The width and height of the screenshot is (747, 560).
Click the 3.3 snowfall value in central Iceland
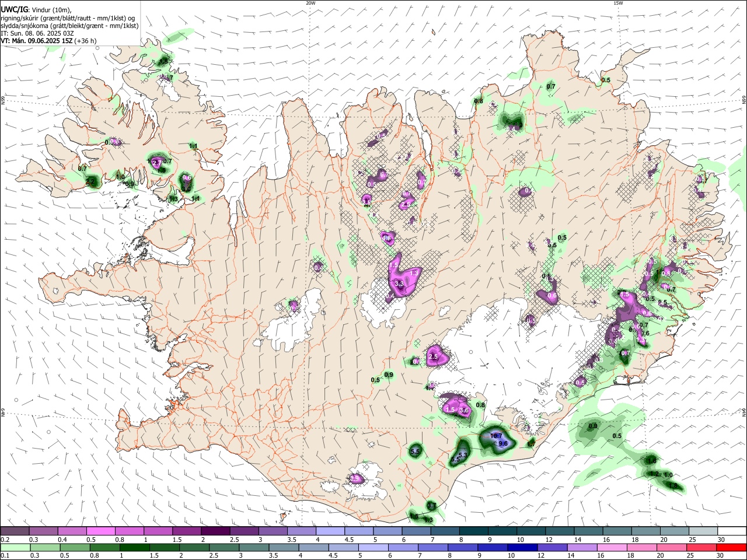click(x=399, y=284)
